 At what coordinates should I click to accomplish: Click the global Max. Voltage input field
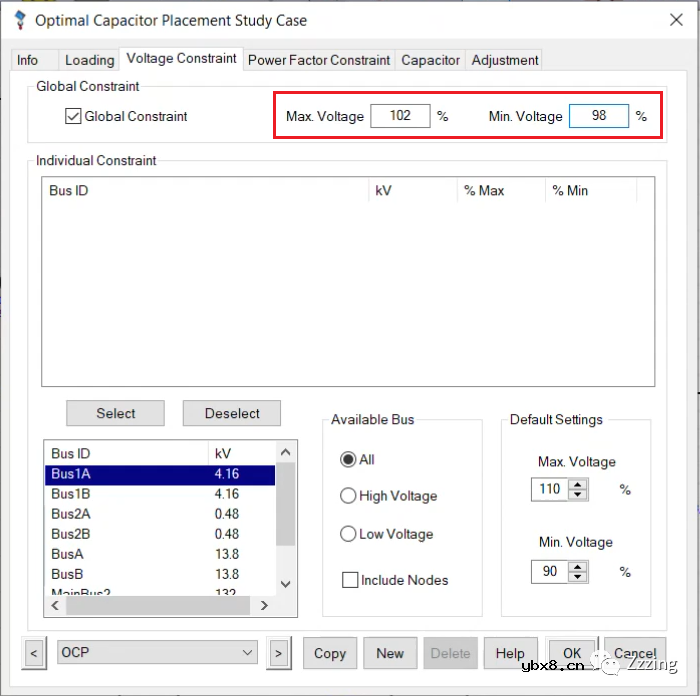pos(400,116)
